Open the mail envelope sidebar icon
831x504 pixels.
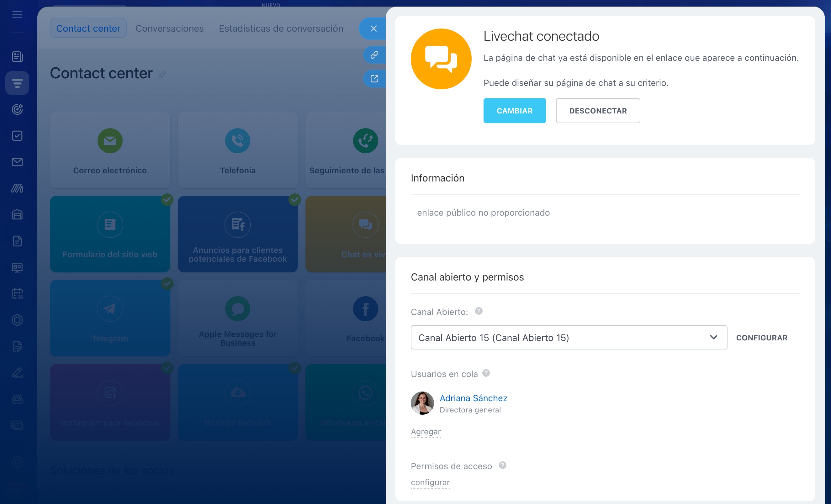pyautogui.click(x=17, y=162)
